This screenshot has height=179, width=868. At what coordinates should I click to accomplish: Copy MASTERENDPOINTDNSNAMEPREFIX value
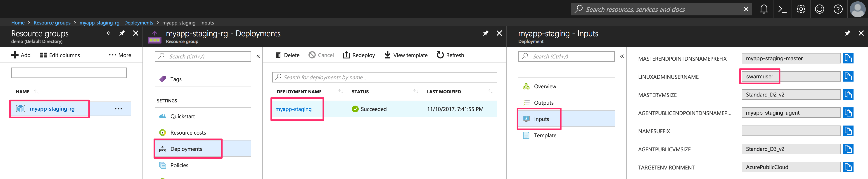click(x=848, y=58)
